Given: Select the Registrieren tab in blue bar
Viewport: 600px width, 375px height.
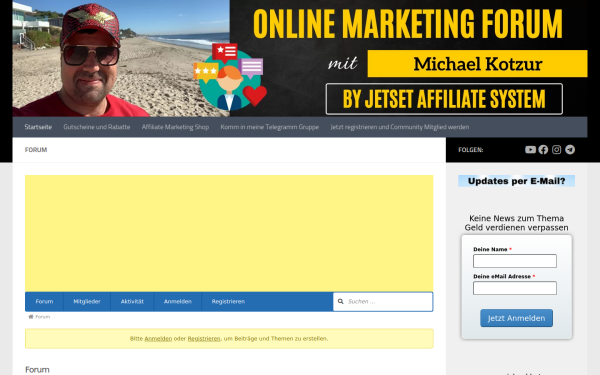Looking at the screenshot, I should [x=228, y=302].
